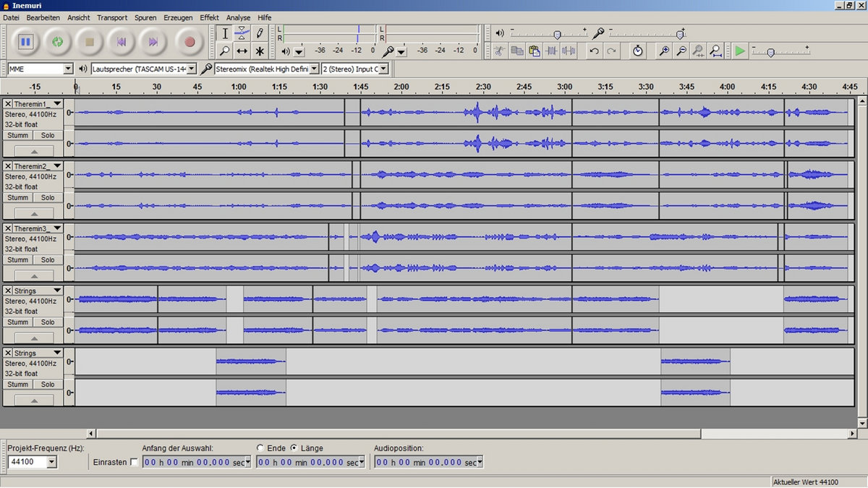Select the Ende radio button
The height and width of the screenshot is (488, 868).
tap(260, 448)
